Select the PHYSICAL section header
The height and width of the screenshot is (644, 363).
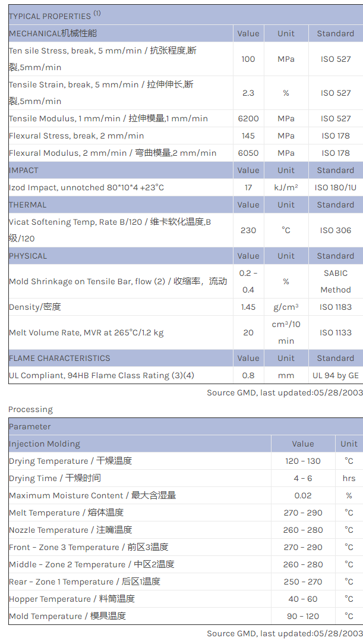[x=28, y=256]
